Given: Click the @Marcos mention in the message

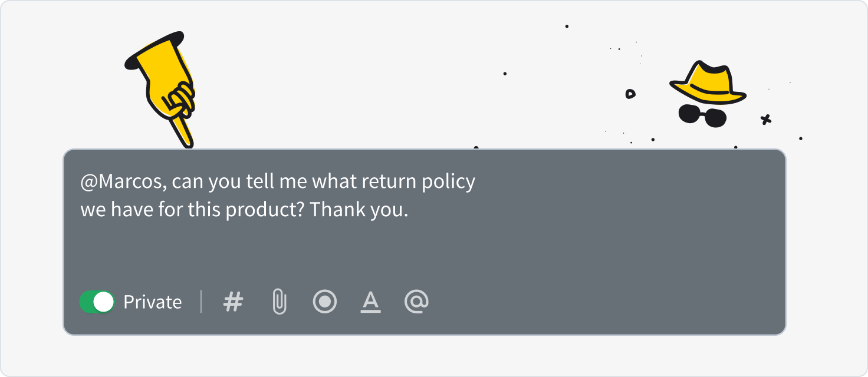Looking at the screenshot, I should 121,182.
